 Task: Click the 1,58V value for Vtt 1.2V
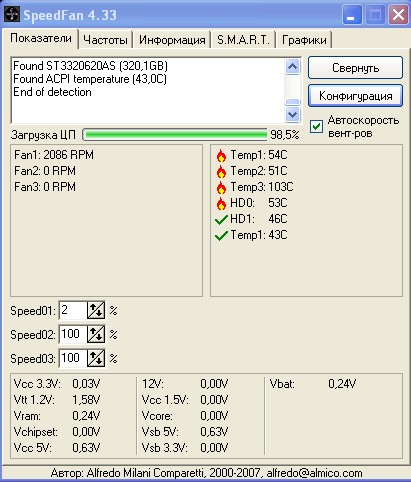coord(86,400)
